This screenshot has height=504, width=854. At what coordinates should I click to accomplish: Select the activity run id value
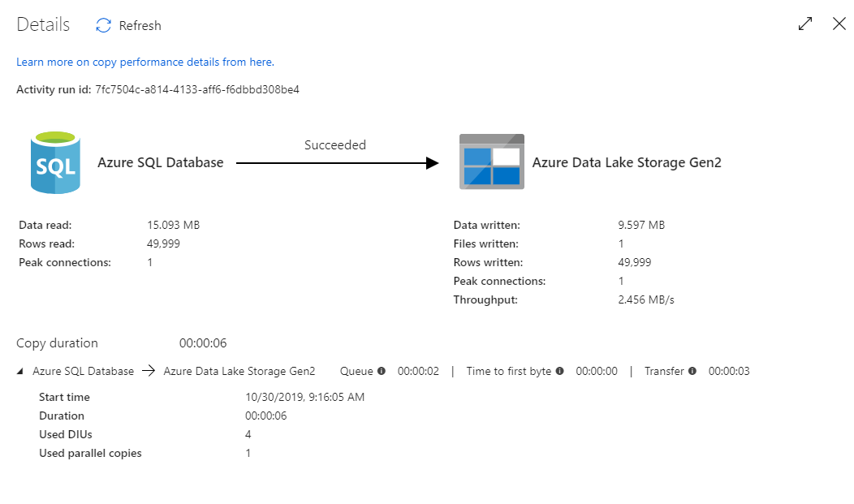pyautogui.click(x=197, y=89)
